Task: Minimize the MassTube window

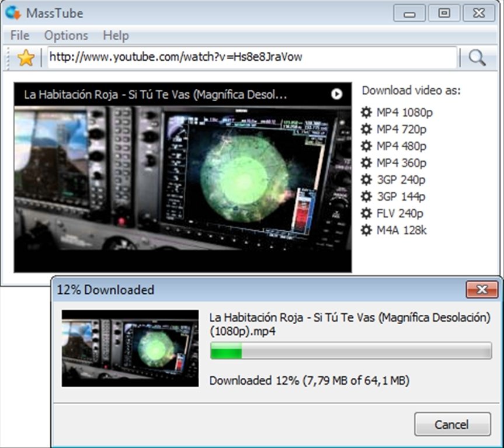Action: click(x=409, y=13)
